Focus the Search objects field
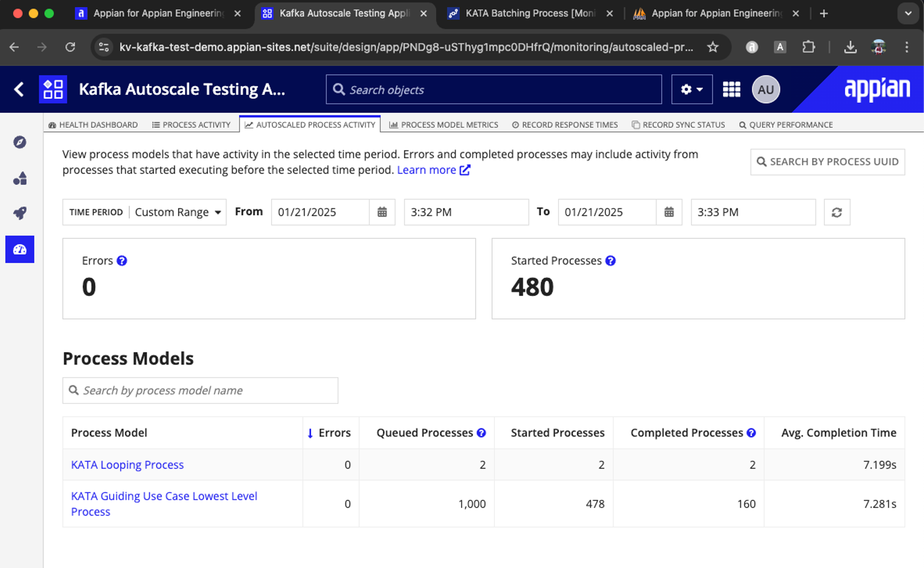The image size is (924, 568). [494, 89]
